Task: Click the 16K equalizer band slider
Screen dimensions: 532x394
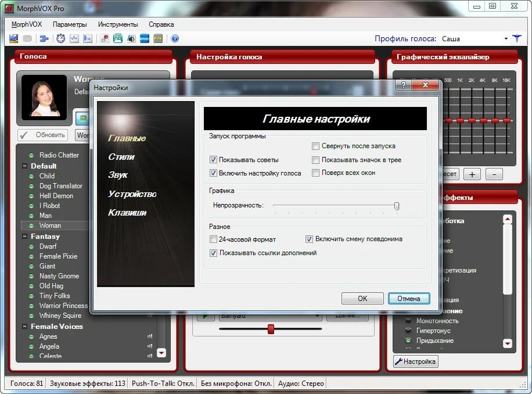Action: pyautogui.click(x=506, y=120)
